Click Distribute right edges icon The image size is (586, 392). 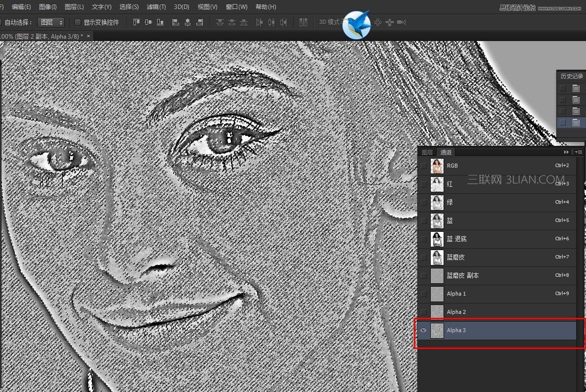pos(284,22)
